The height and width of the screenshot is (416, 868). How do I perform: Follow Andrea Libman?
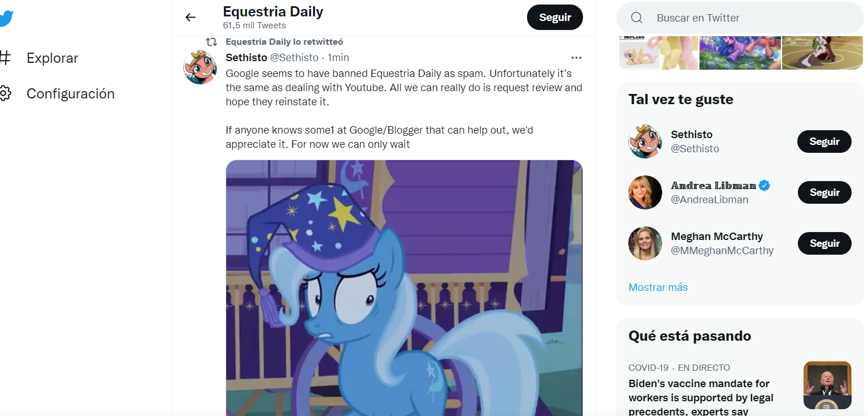(824, 192)
